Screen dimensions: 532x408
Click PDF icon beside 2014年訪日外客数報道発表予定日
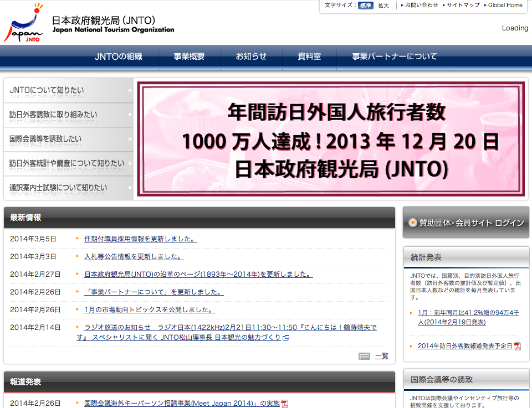tap(518, 347)
